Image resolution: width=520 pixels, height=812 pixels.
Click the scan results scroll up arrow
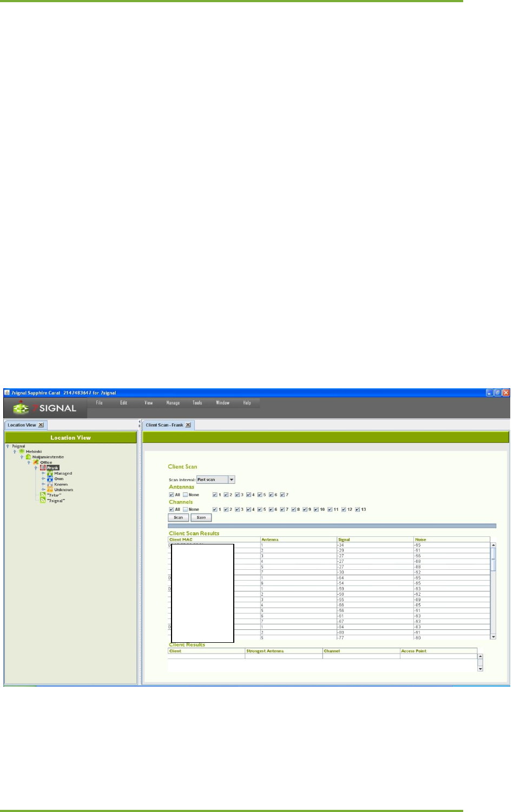[493, 545]
